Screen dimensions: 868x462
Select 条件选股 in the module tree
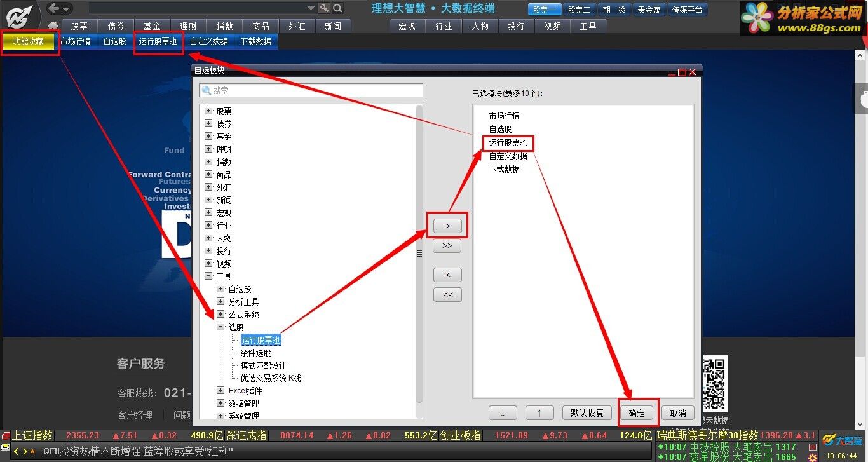[x=255, y=353]
